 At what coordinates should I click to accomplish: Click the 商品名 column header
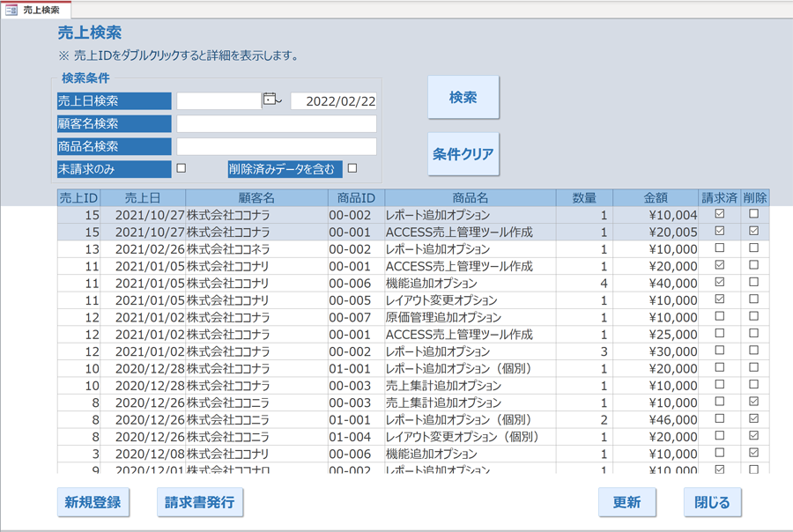pos(471,197)
